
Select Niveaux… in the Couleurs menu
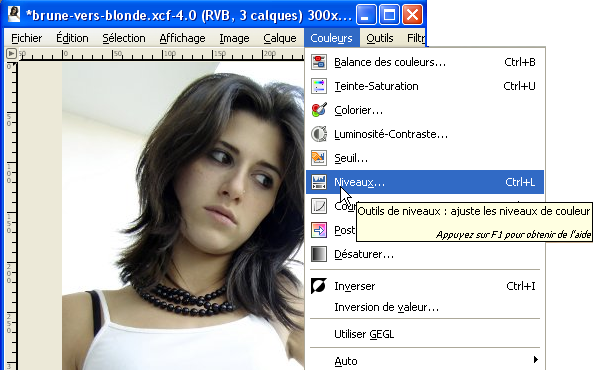click(425, 182)
